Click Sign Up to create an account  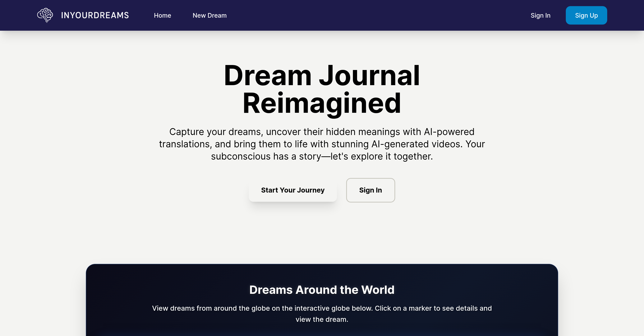click(586, 15)
